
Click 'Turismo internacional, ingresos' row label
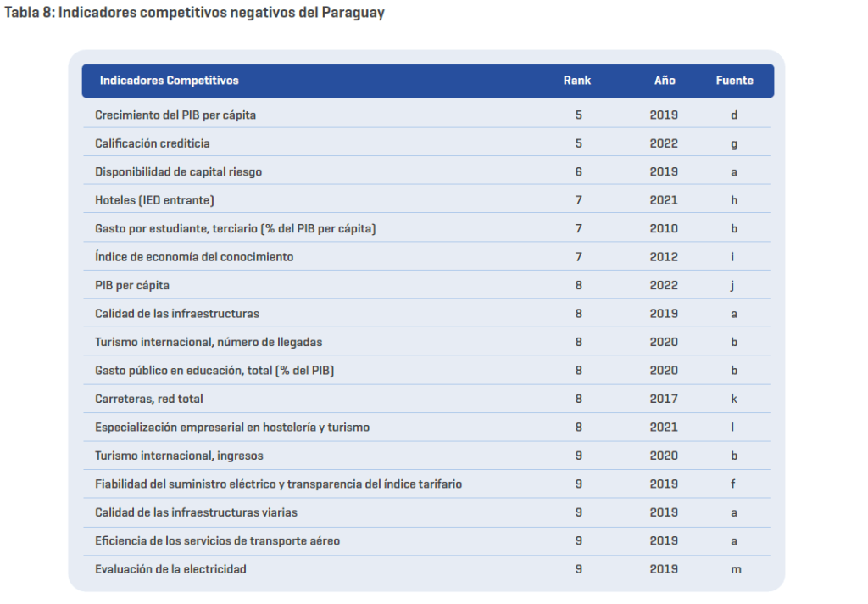[x=179, y=456]
